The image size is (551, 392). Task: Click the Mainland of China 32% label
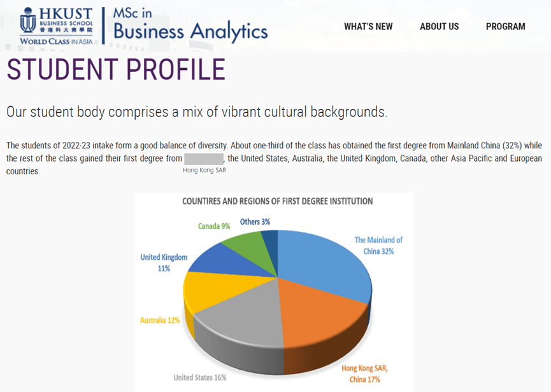pos(378,246)
